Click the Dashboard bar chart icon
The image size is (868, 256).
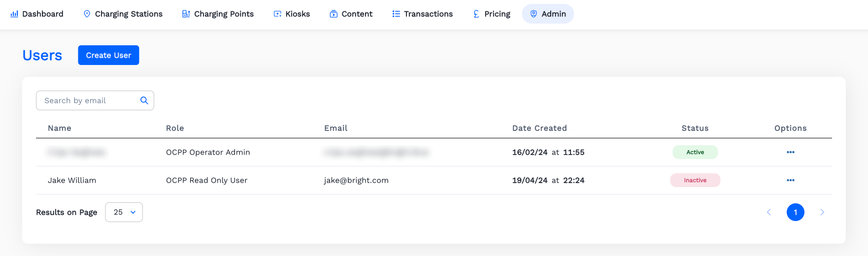click(x=14, y=14)
